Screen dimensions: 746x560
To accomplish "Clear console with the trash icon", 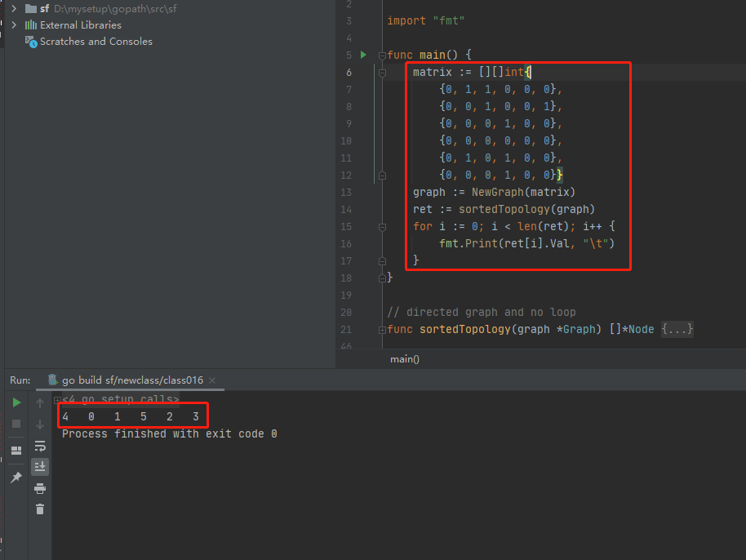I will (x=40, y=509).
